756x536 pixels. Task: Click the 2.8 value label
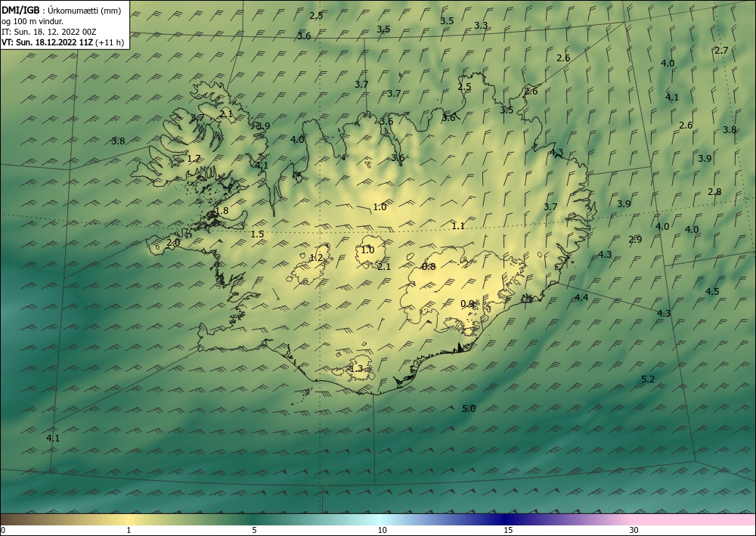coord(714,191)
